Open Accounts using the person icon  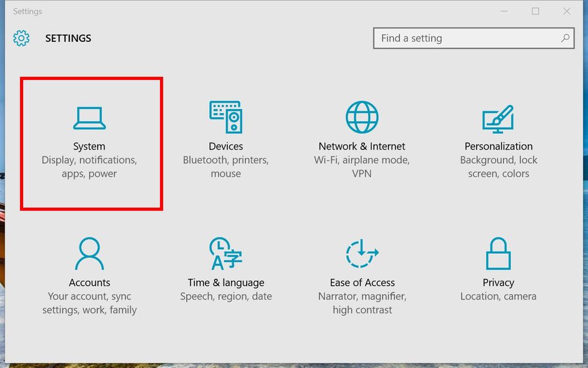[x=90, y=252]
